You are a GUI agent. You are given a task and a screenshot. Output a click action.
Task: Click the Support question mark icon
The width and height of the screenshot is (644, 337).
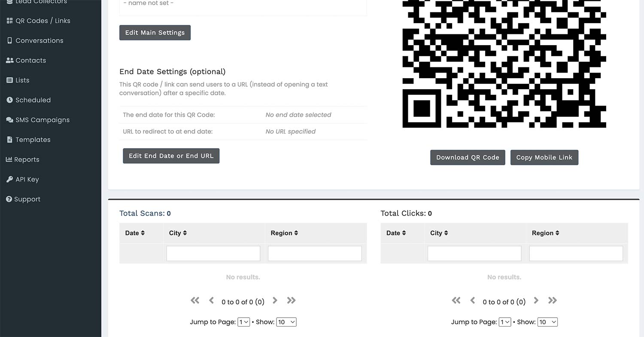click(x=9, y=199)
